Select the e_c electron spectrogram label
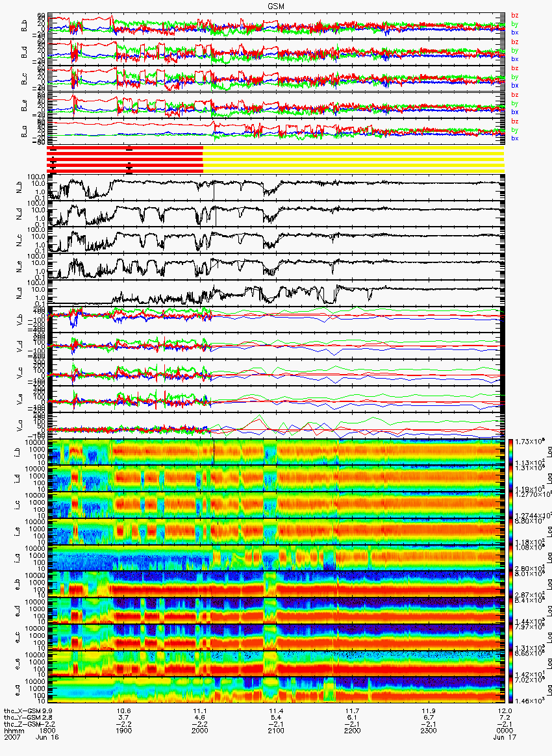 17,638
